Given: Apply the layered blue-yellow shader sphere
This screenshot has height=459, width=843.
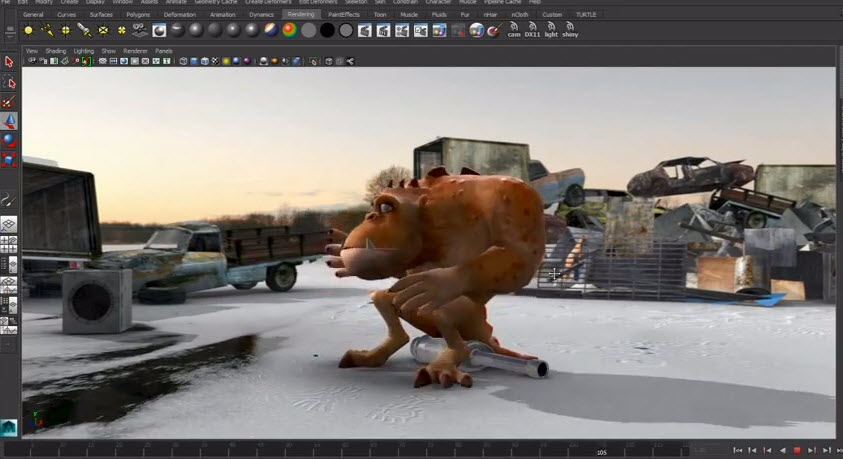Looking at the screenshot, I should tap(271, 31).
